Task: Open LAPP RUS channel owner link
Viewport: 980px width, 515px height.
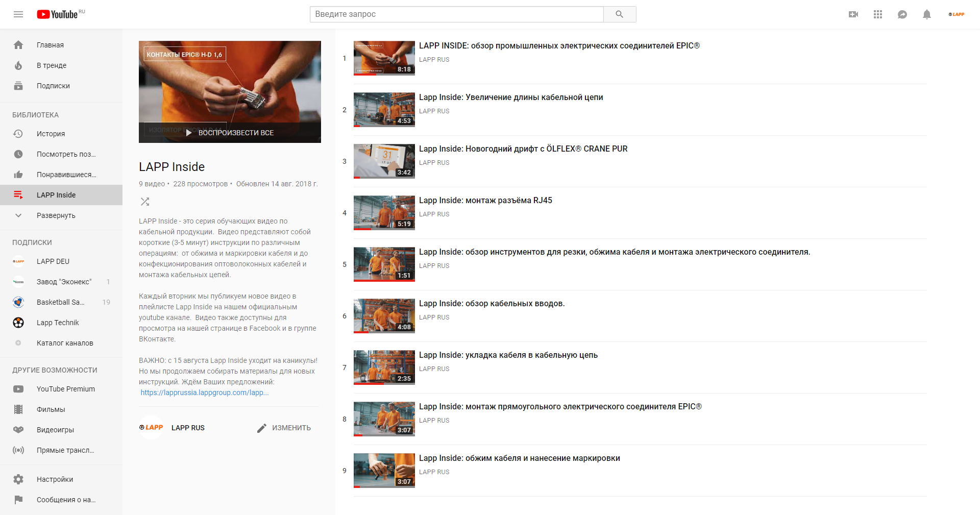Action: (x=188, y=428)
